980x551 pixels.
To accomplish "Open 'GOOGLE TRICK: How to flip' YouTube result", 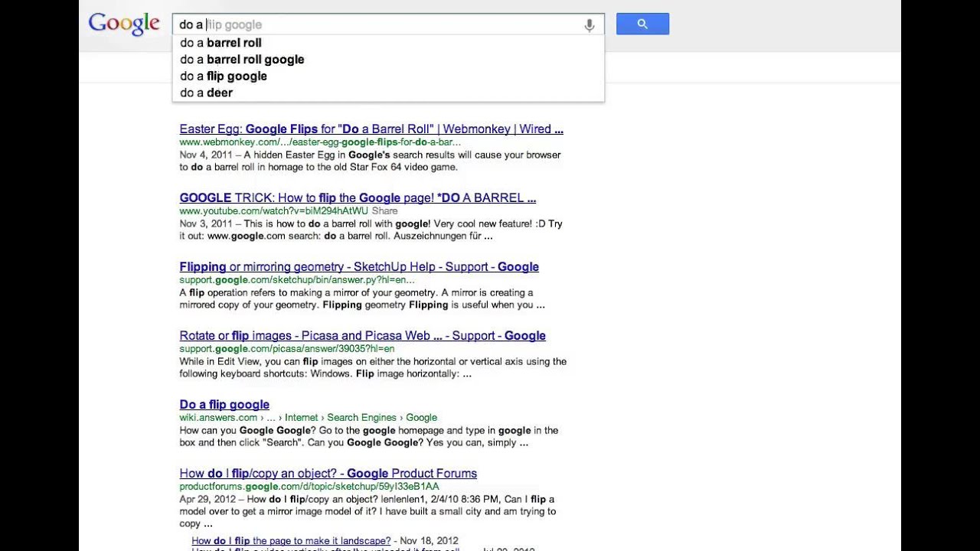I will [x=358, y=198].
